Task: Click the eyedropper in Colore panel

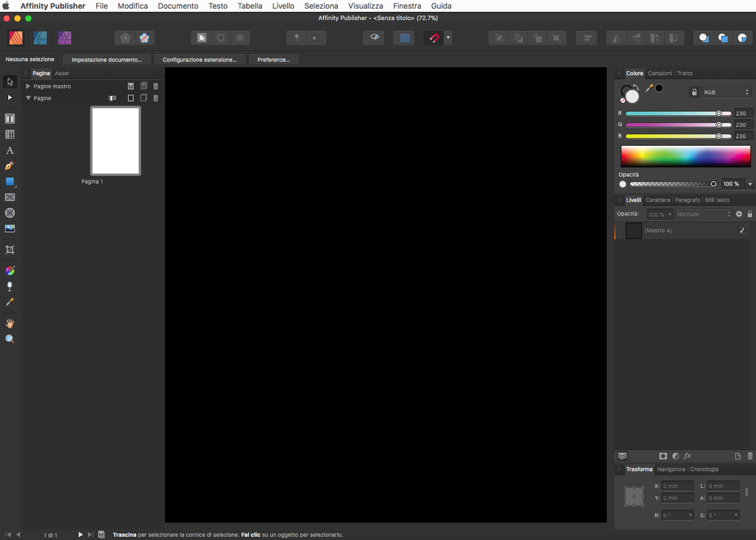Action: click(649, 88)
